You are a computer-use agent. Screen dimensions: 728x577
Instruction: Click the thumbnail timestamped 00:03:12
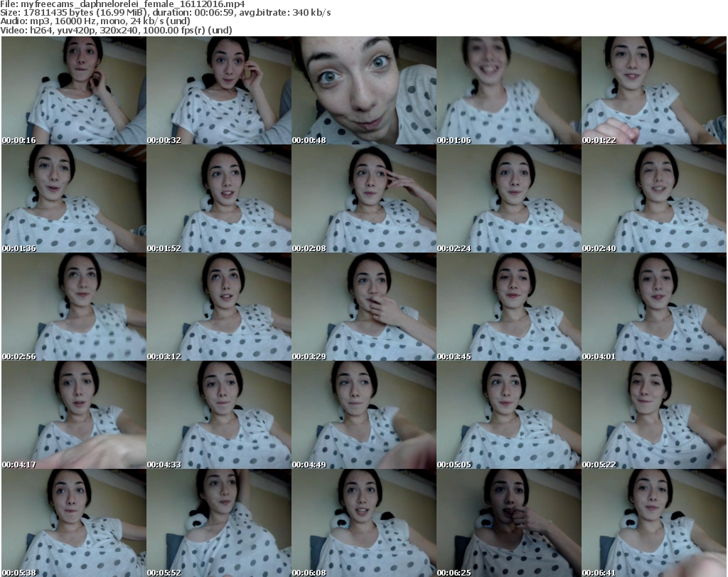click(x=218, y=307)
